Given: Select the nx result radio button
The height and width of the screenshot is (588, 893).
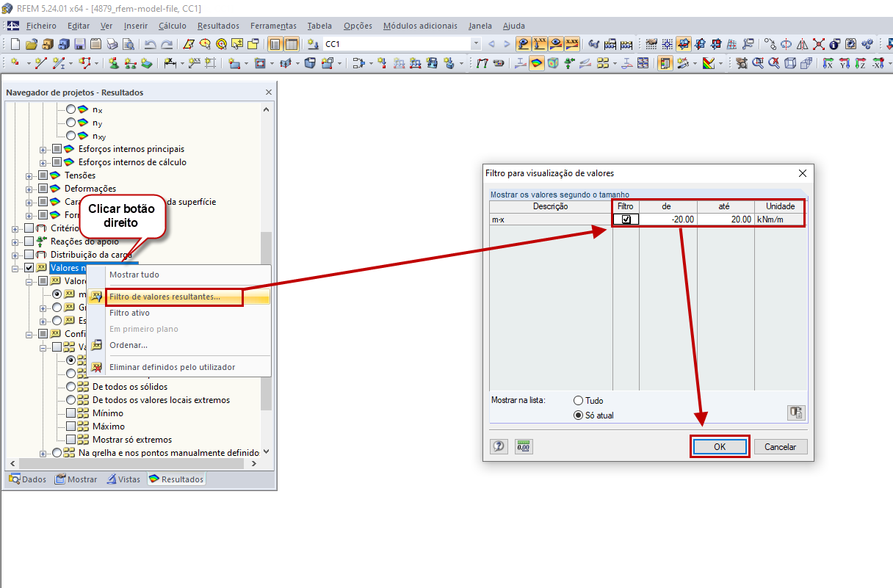Looking at the screenshot, I should click(x=70, y=109).
